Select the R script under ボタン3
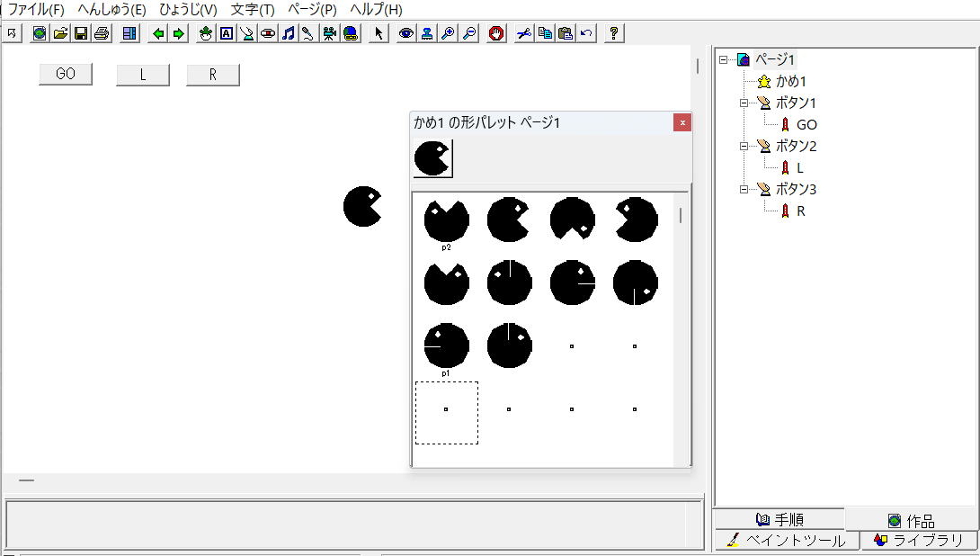 800,211
